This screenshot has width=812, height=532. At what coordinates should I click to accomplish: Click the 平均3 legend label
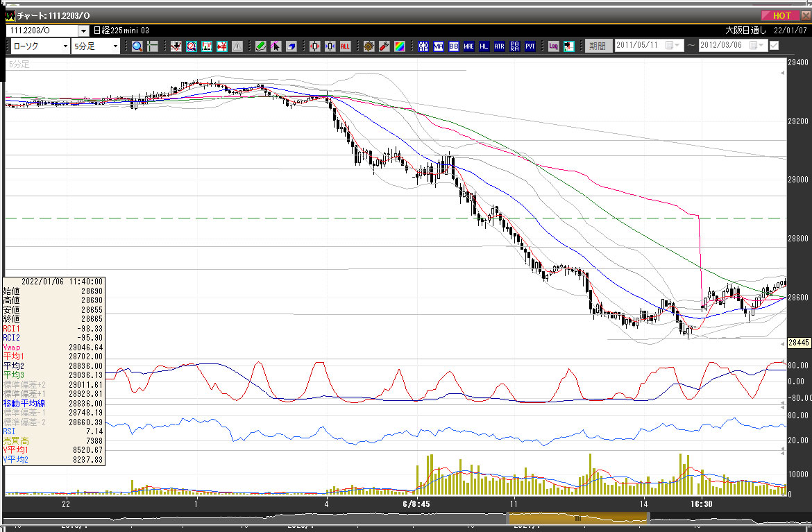coord(13,375)
